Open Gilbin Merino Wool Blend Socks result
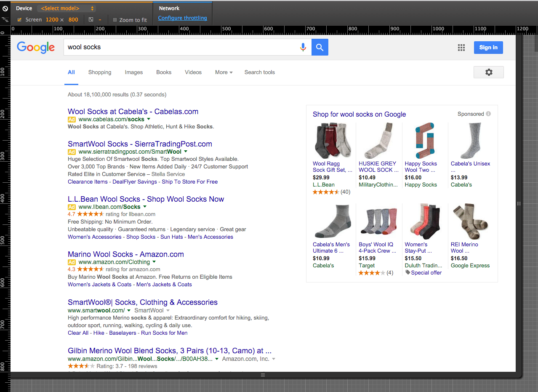 pos(170,351)
